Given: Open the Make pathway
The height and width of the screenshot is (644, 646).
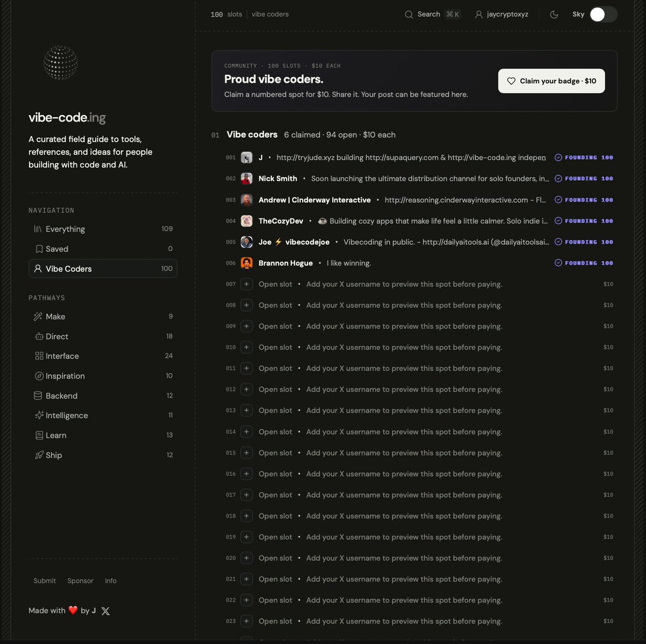Looking at the screenshot, I should (103, 316).
